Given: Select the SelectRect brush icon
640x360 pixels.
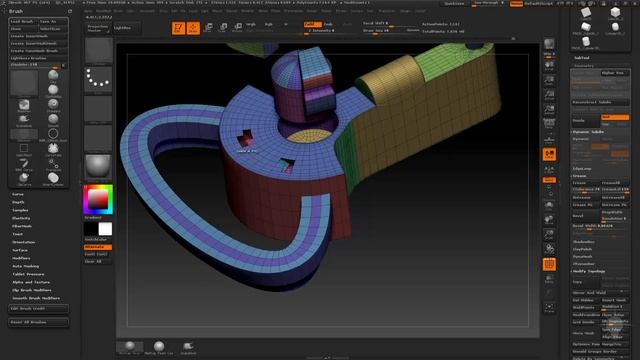Looking at the screenshot, I should [x=24, y=149].
